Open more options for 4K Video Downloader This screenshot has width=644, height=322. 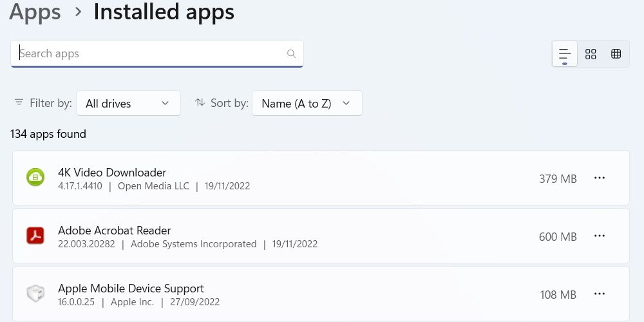tap(600, 178)
